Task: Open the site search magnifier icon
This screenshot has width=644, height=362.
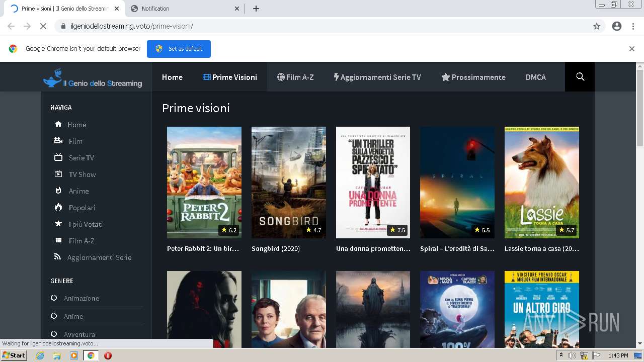Action: tap(580, 77)
